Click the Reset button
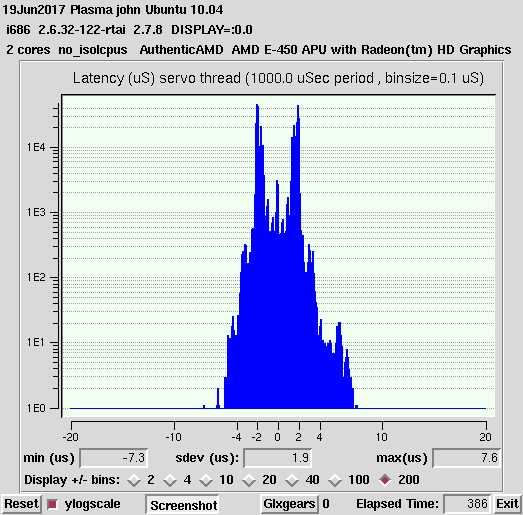The image size is (523, 515). pos(21,504)
